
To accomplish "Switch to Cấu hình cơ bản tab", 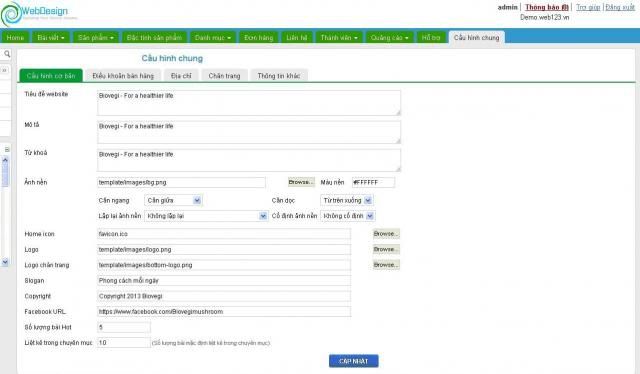I will [x=51, y=76].
